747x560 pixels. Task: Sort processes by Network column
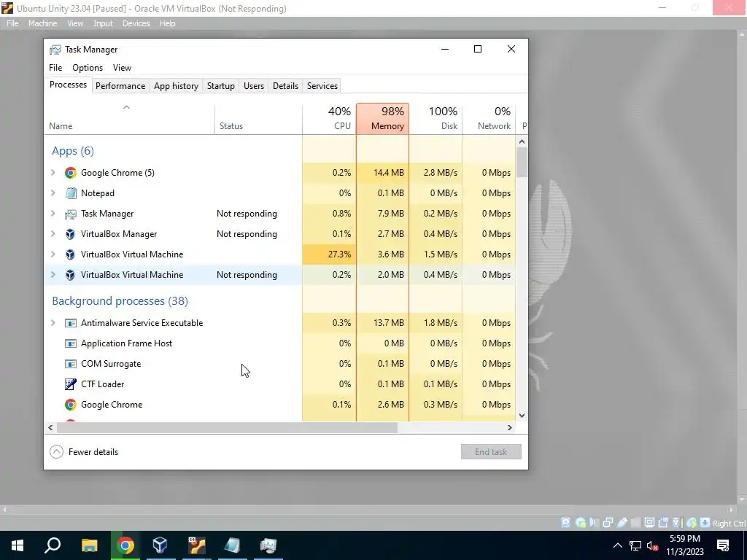click(x=489, y=119)
